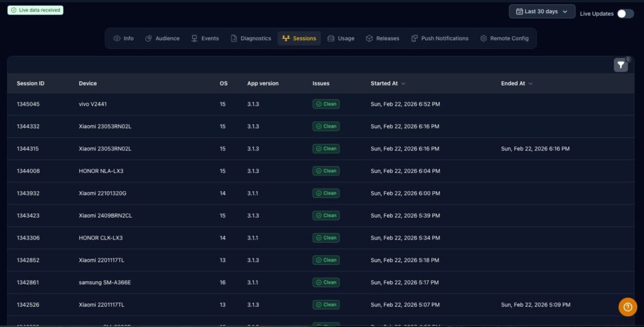Click the Releases tab box icon

(370, 38)
